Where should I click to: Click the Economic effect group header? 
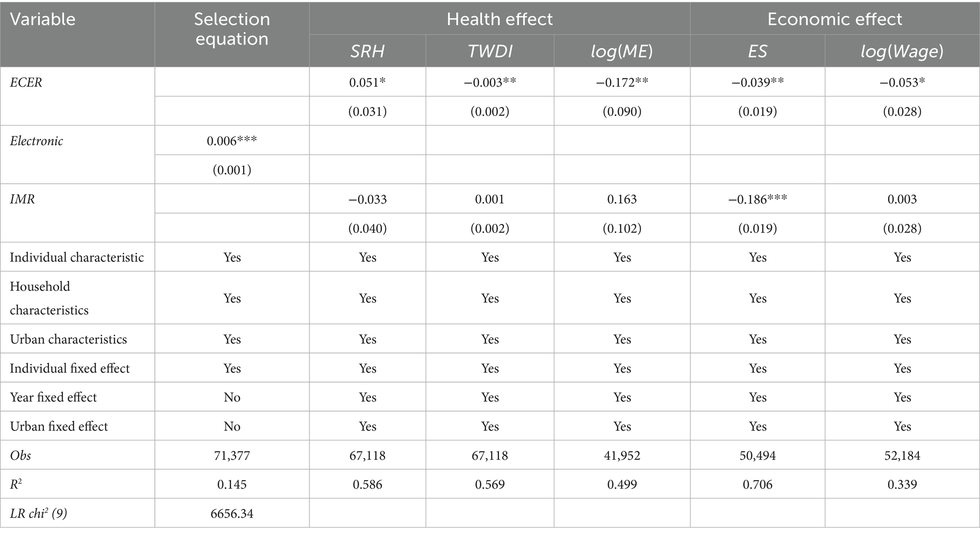(835, 19)
